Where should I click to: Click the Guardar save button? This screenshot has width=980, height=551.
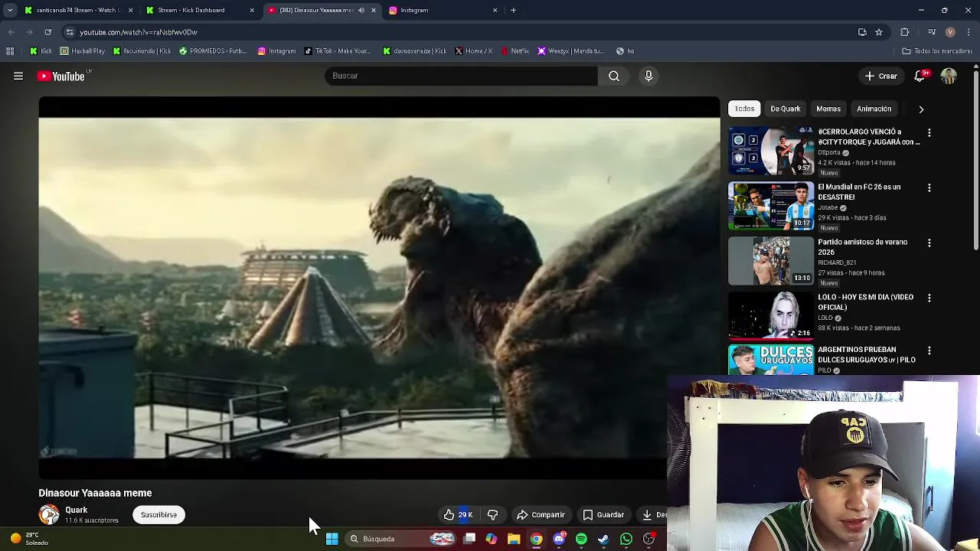coord(603,515)
